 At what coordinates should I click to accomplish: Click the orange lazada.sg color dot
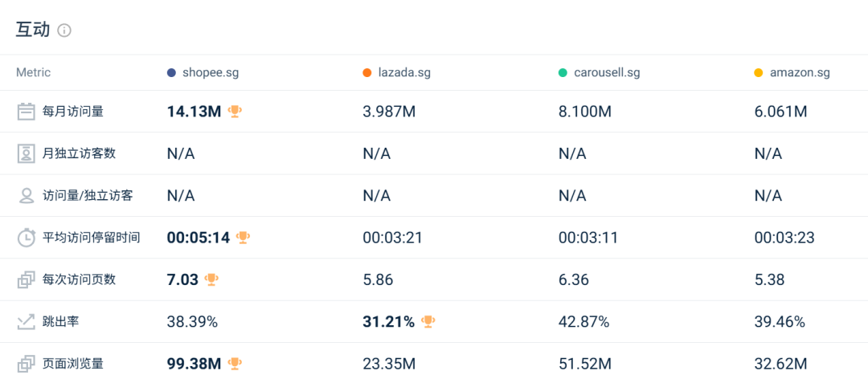(367, 73)
